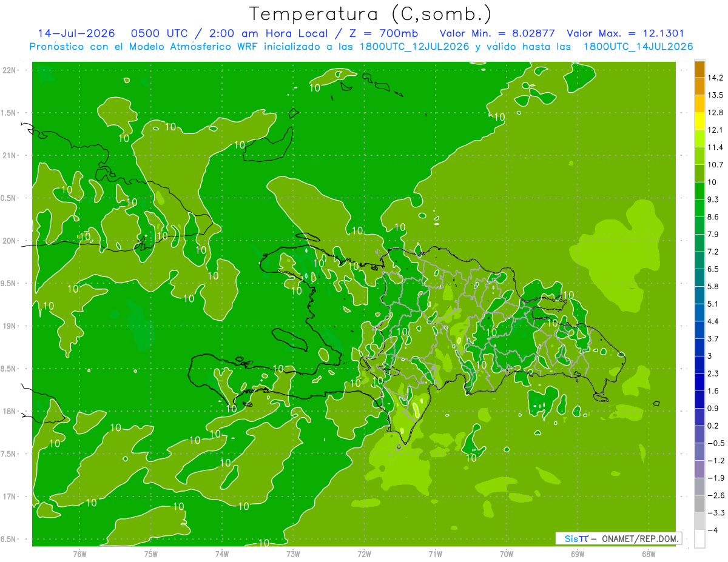Click the white swatch below -4
The height and width of the screenshot is (562, 728).
pyautogui.click(x=700, y=539)
